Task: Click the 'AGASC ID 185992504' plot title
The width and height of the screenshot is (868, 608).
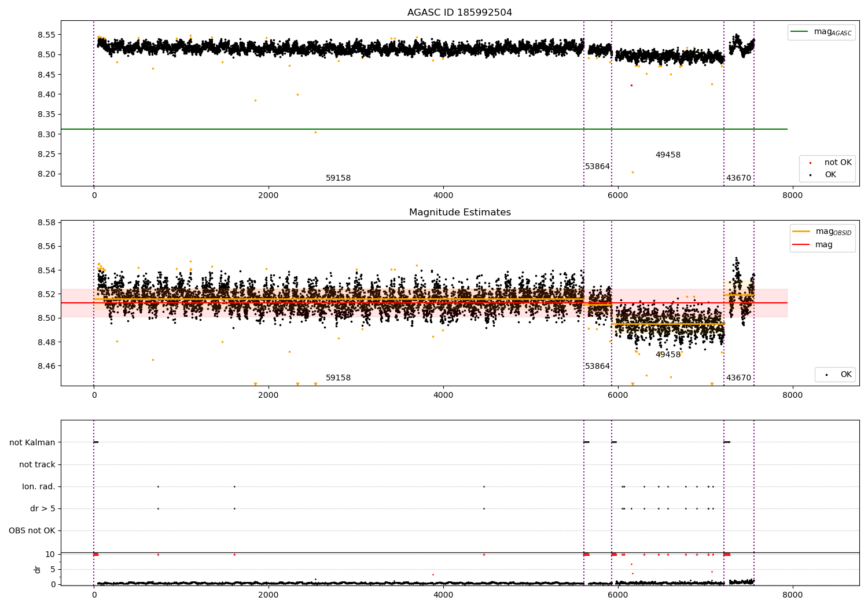Action: pyautogui.click(x=459, y=13)
